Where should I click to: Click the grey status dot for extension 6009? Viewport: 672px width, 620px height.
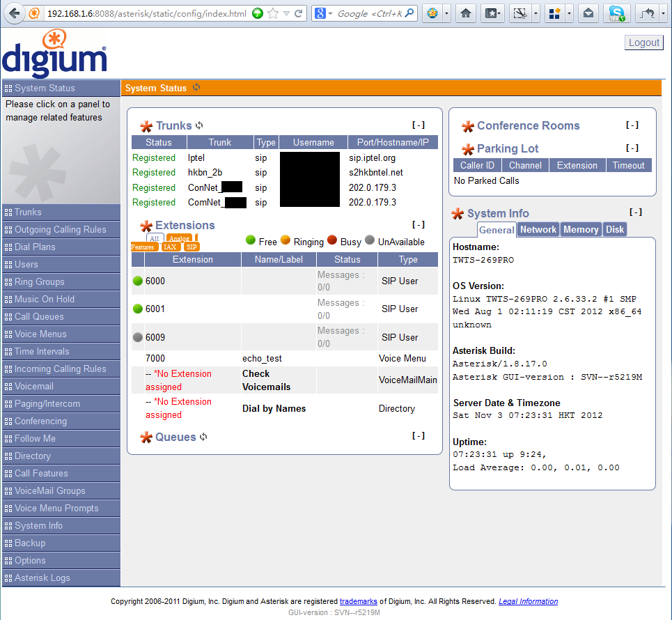(138, 337)
